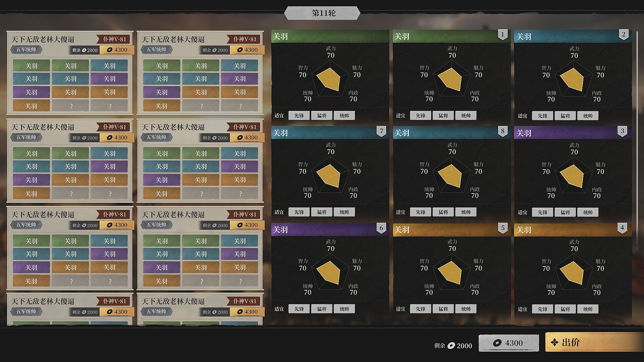Click the 统帅 tag on card 8
644x362 pixels.
(x=466, y=212)
